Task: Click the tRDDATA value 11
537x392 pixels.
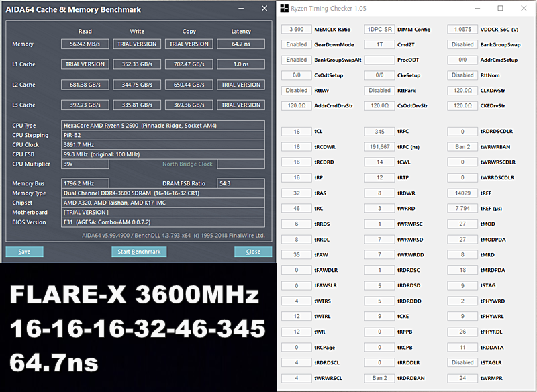Action: [x=462, y=347]
